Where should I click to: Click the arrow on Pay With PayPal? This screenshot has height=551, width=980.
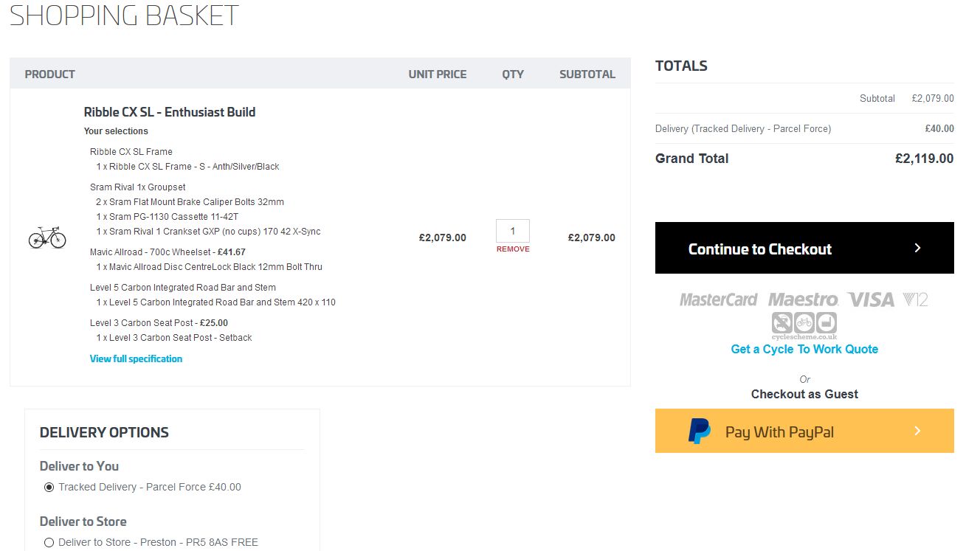click(x=917, y=431)
